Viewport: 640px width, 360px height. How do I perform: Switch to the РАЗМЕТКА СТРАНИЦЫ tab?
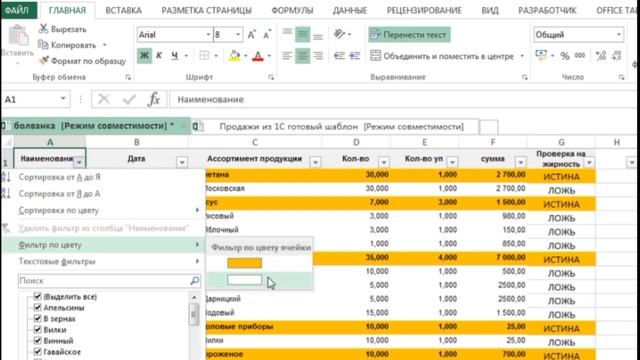pyautogui.click(x=207, y=11)
